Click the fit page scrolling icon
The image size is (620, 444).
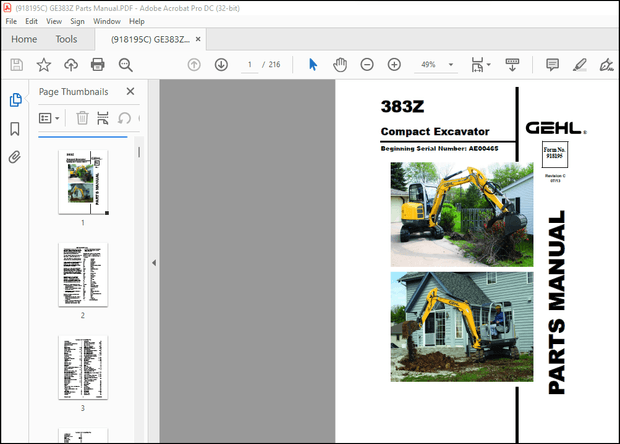[x=477, y=64]
